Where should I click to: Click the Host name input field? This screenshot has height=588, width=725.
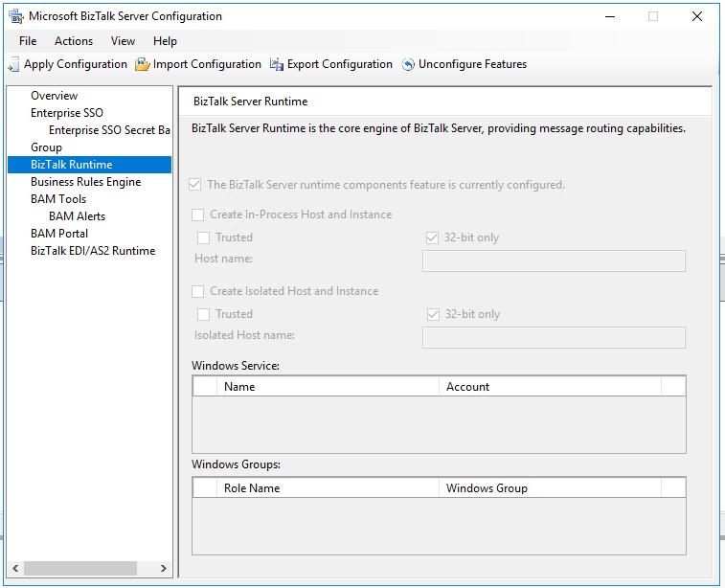pos(554,261)
